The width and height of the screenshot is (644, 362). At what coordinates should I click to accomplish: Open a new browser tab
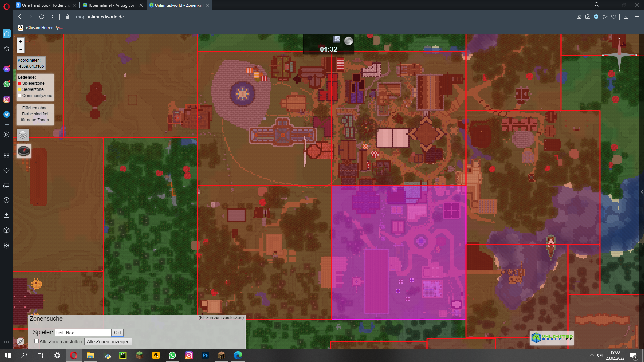point(217,5)
